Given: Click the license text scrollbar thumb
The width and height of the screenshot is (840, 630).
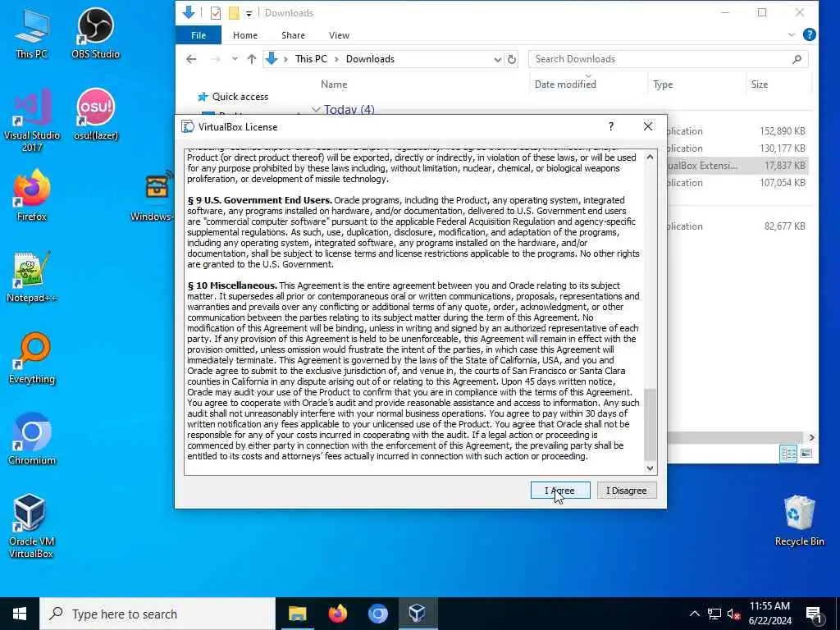Looking at the screenshot, I should tap(650, 424).
